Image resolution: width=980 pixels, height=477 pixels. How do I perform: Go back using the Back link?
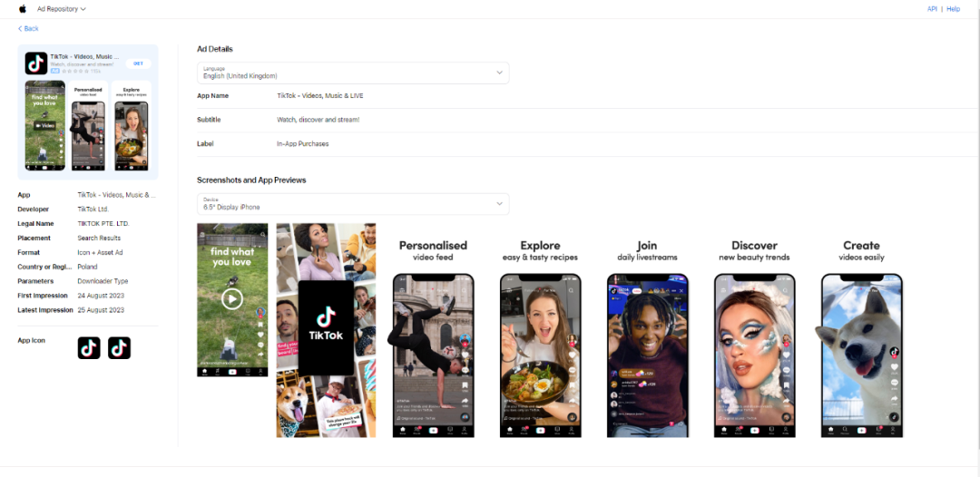click(28, 29)
